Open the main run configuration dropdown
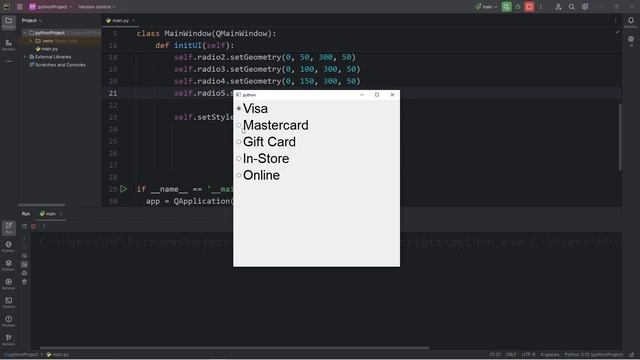Viewport: 640px width, 360px height. (x=487, y=7)
